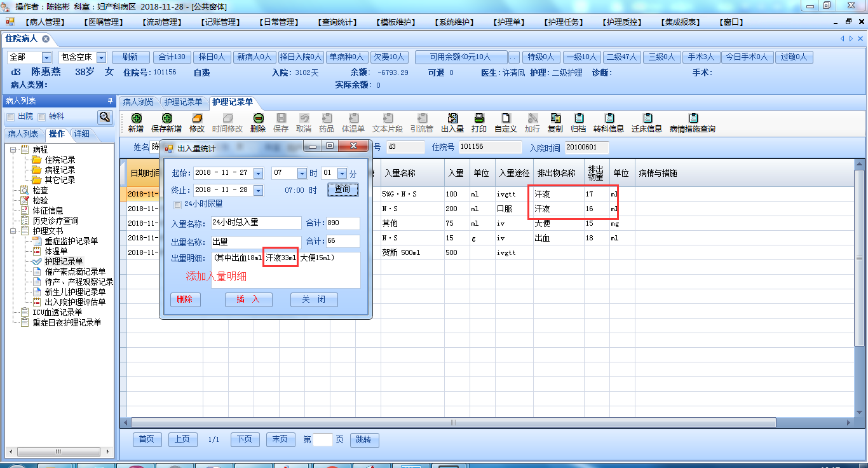
Task: Click the 二级47人 filter button
Action: coord(621,57)
